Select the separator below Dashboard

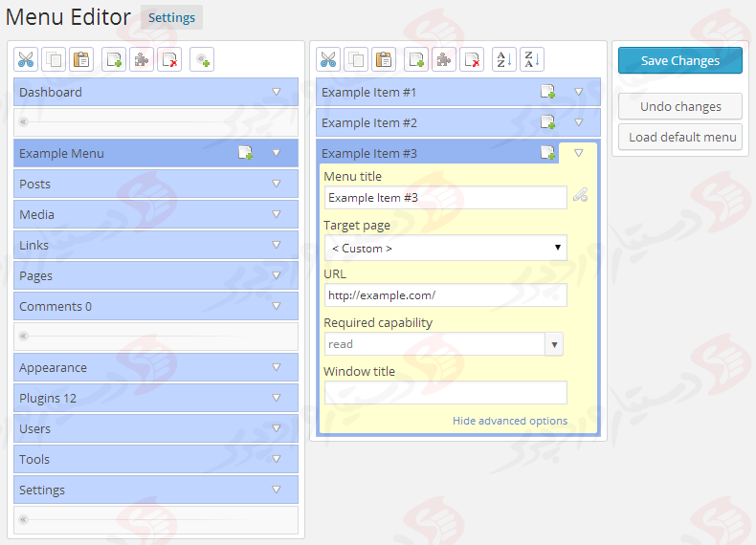coord(156,122)
